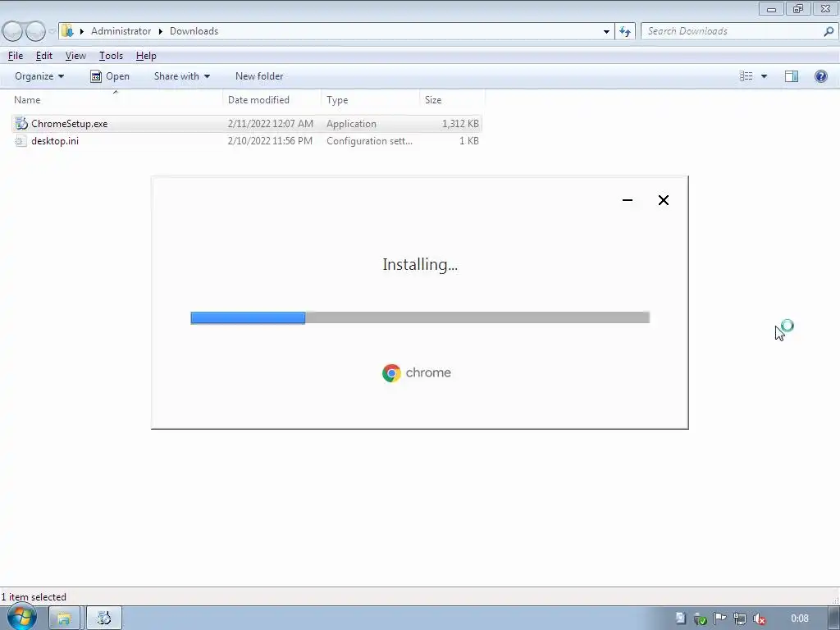Click the Configuration sett... type cell
Image resolution: width=840 pixels, height=630 pixels.
click(370, 141)
